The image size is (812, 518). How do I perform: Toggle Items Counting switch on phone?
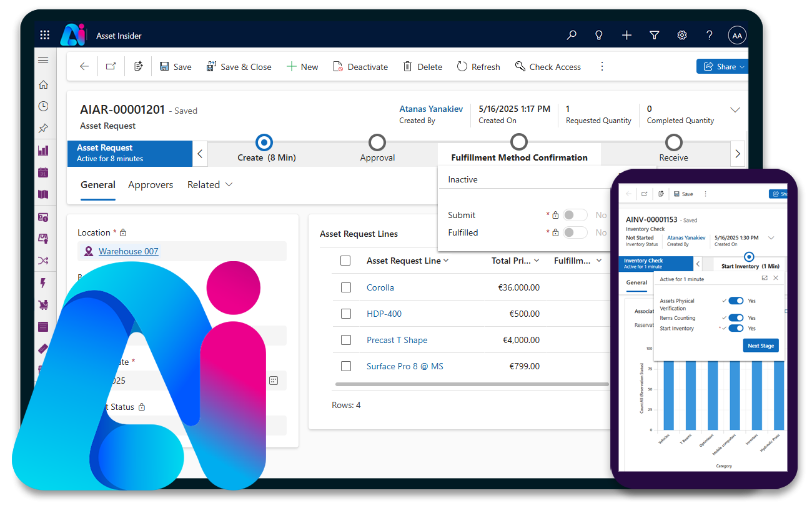(736, 318)
